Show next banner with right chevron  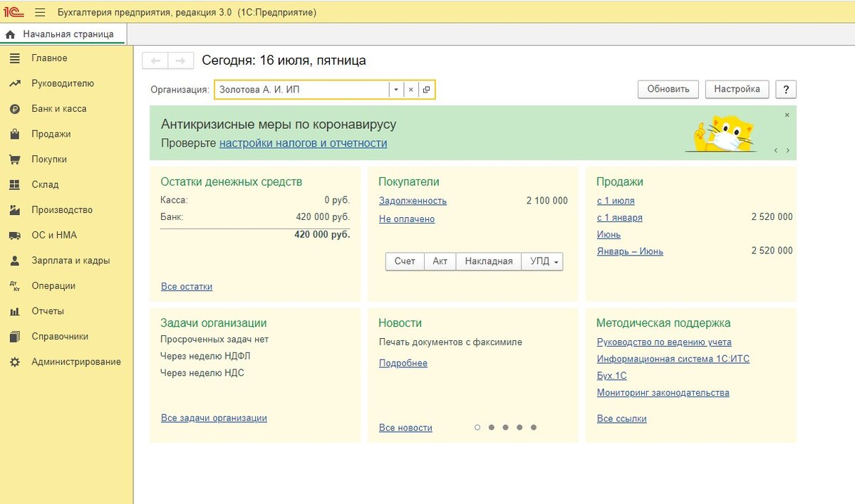point(787,151)
